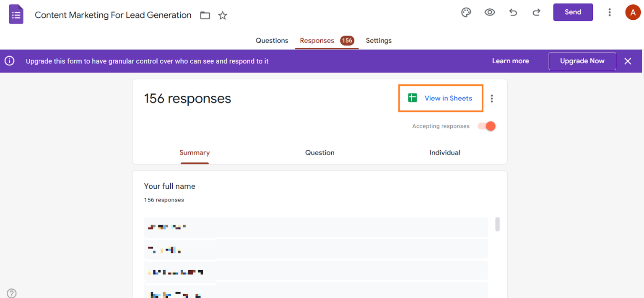
Task: Click the move to folder icon
Action: 205,16
